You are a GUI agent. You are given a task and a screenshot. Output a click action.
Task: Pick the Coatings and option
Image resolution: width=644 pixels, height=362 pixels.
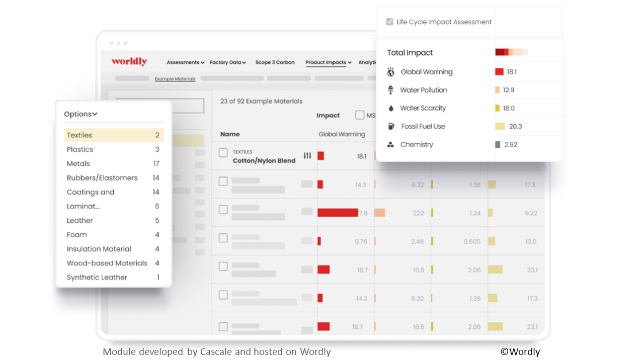click(x=114, y=192)
